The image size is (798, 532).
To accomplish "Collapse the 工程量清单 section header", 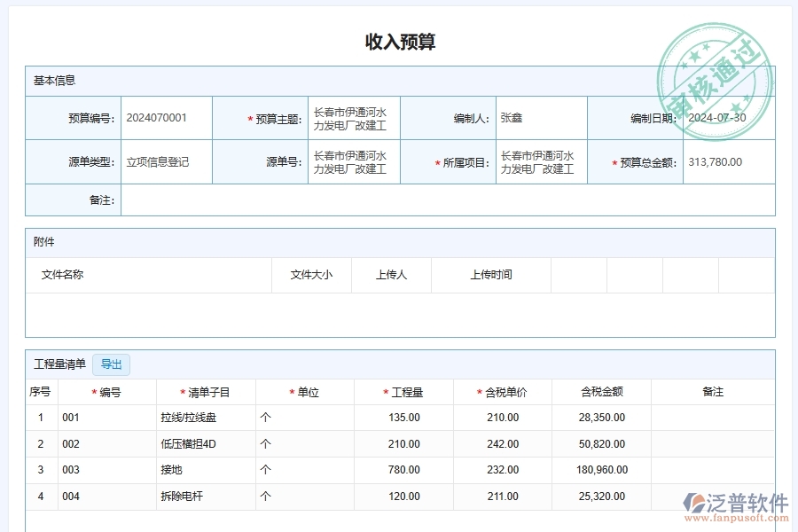I will (57, 364).
